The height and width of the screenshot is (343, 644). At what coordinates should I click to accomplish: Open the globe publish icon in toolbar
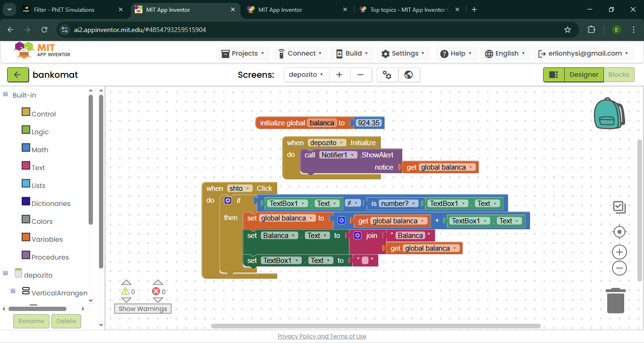click(409, 75)
